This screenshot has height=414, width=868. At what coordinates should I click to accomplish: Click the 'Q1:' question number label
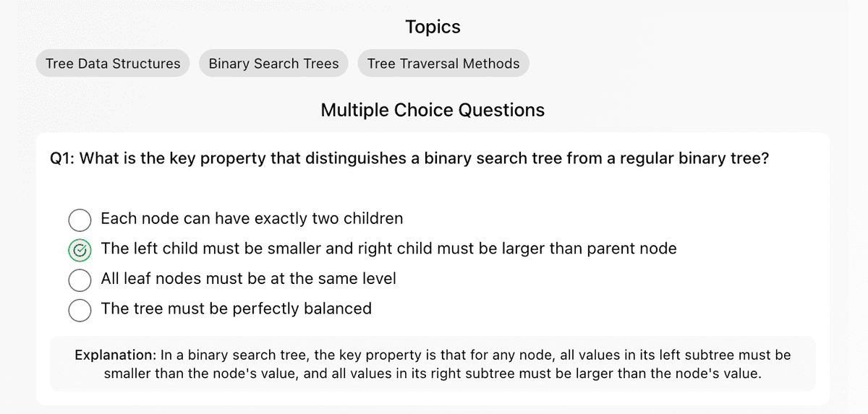pos(62,159)
